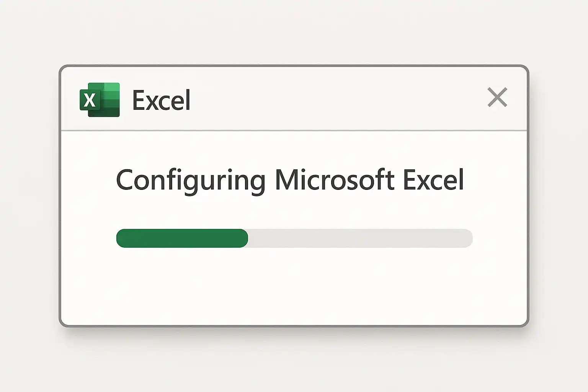Click the Excel logo in the title bar
Screen dimensions: 588x392
coord(100,100)
